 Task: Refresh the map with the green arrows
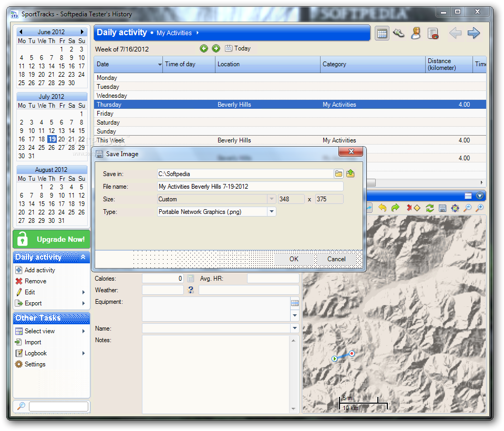430,208
